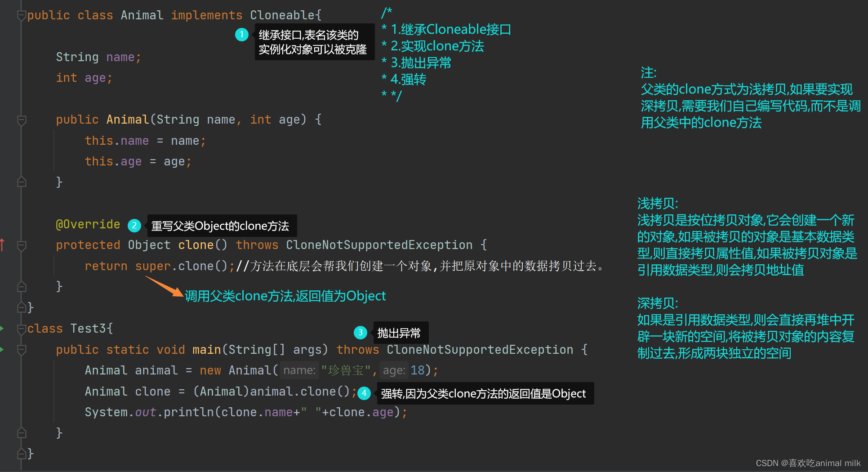Click the CSDN watermark 喜欢吃animal milk
Viewport: 868px width, 472px height.
807,463
